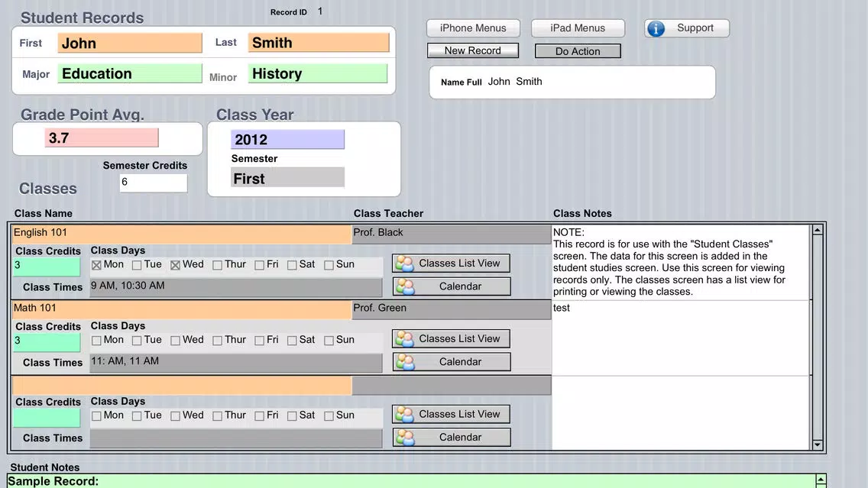Click people icon on empty class row Calendar
This screenshot has width=868, height=488.
click(406, 437)
